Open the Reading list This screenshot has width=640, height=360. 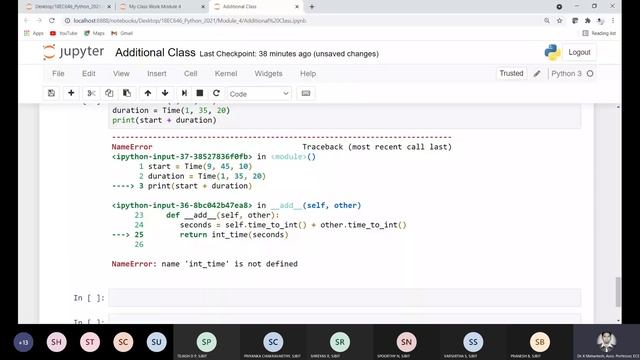coord(599,33)
